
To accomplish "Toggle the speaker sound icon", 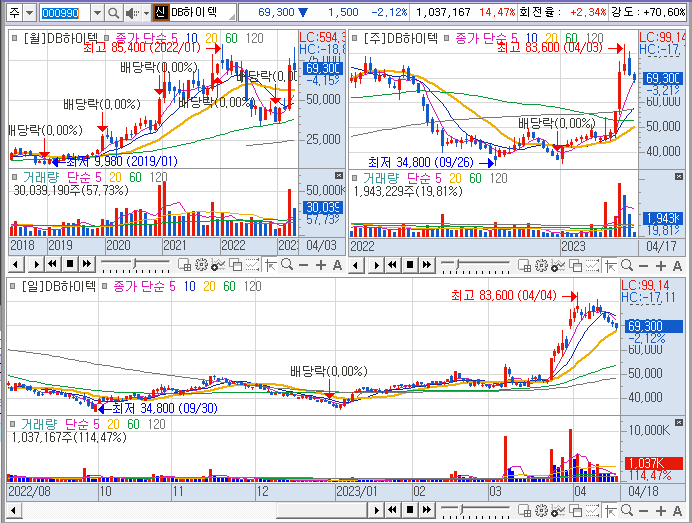I will click(131, 13).
